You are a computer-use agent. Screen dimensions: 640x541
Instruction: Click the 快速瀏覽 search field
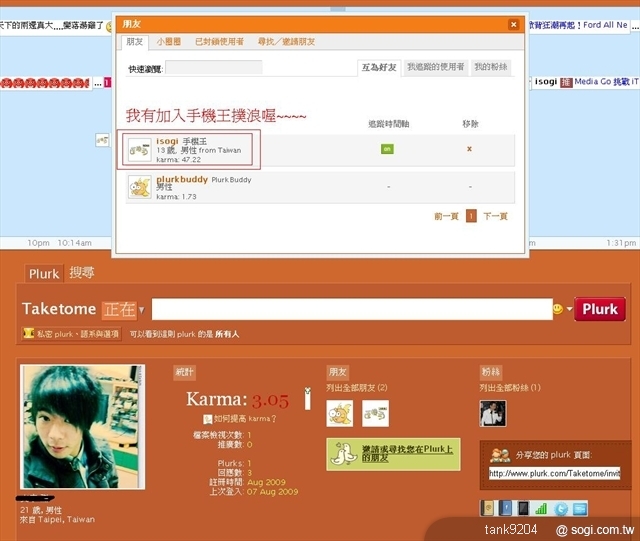click(213, 68)
